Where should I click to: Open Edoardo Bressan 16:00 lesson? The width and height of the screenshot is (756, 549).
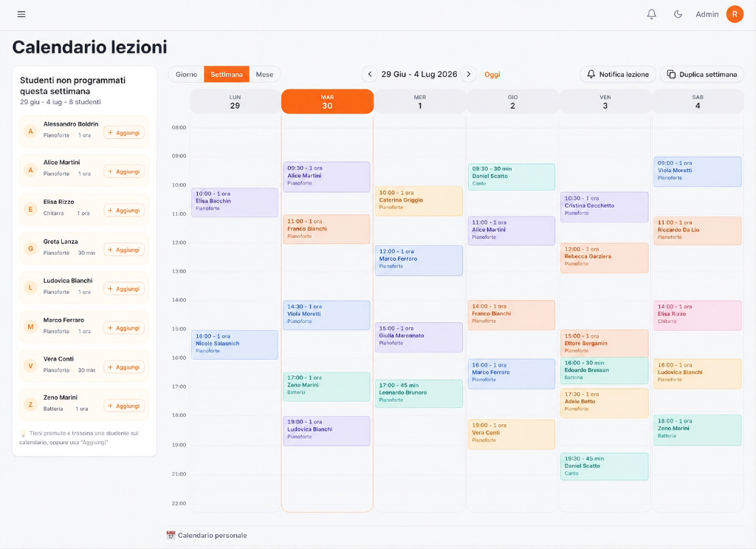(x=605, y=370)
